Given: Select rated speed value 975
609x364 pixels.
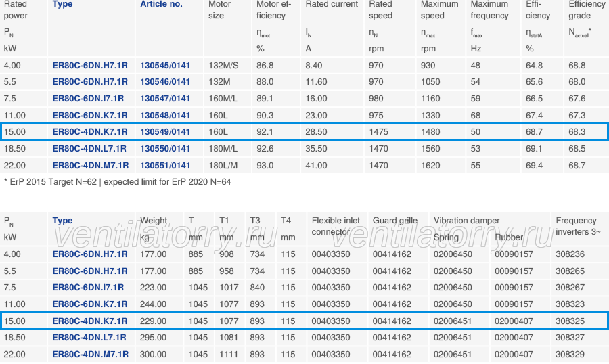Looking at the screenshot, I should tap(376, 116).
